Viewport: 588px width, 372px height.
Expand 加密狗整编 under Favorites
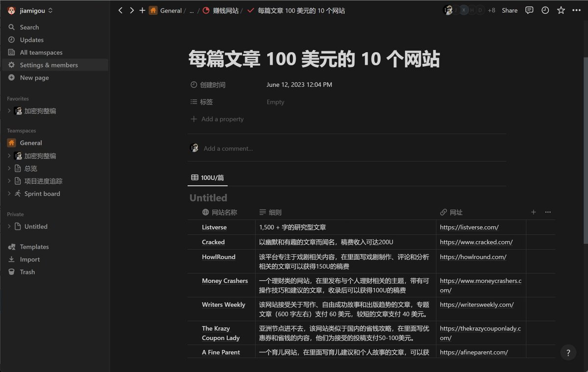(9, 111)
